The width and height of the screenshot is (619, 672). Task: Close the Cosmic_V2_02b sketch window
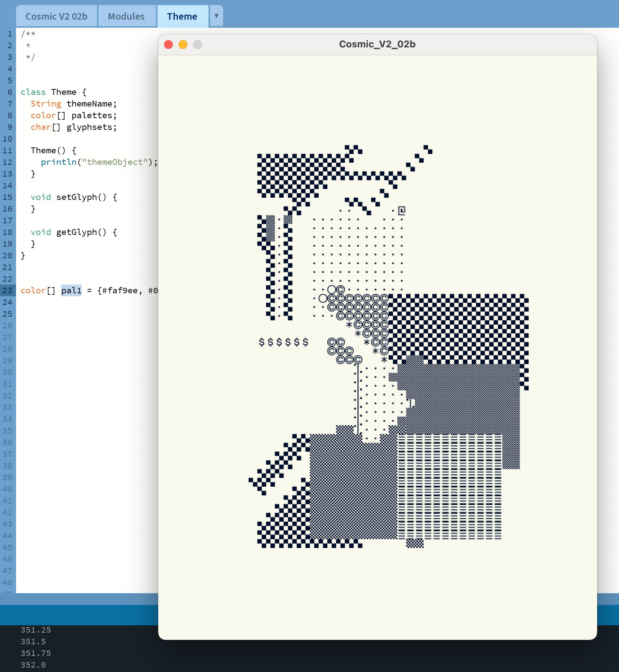168,45
